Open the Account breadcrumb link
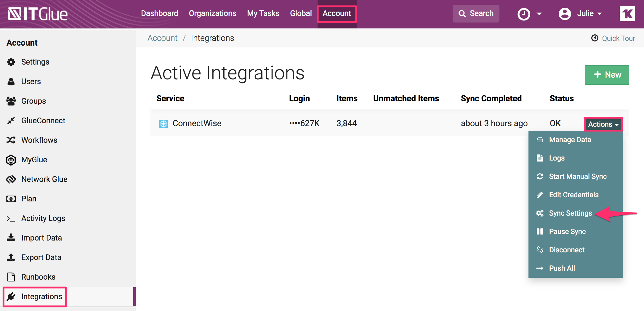This screenshot has width=644, height=311. coord(162,38)
